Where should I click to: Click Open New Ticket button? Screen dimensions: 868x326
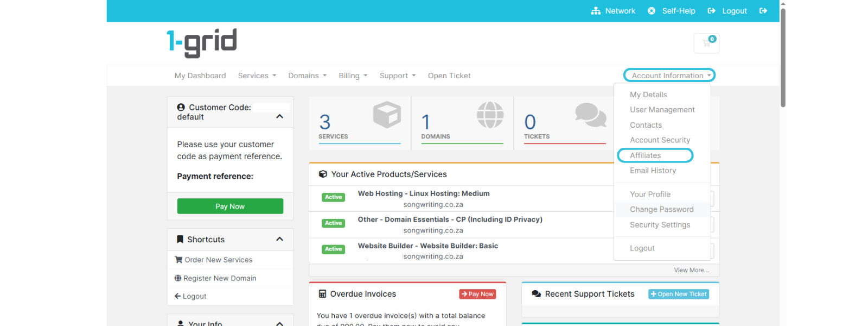pyautogui.click(x=679, y=294)
